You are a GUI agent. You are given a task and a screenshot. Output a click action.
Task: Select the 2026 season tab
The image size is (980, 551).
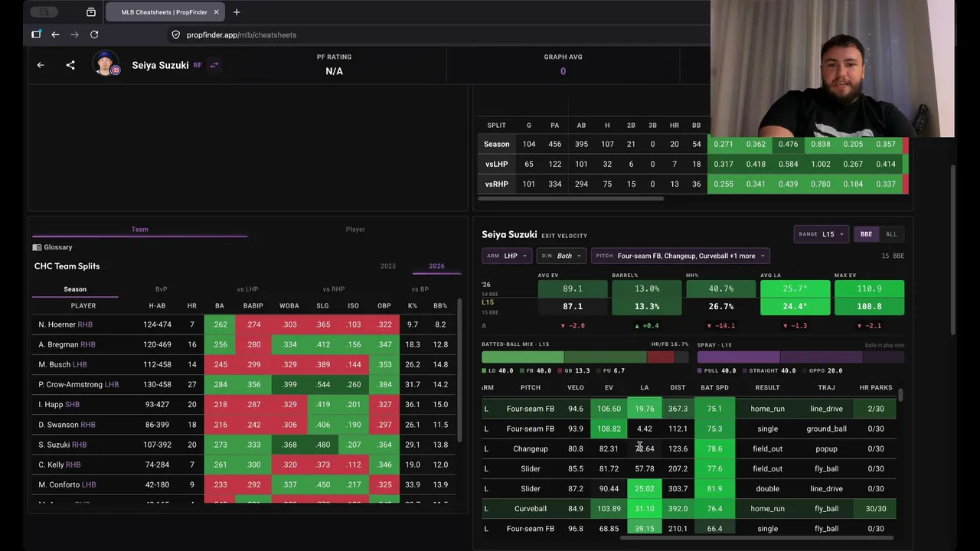tap(436, 266)
